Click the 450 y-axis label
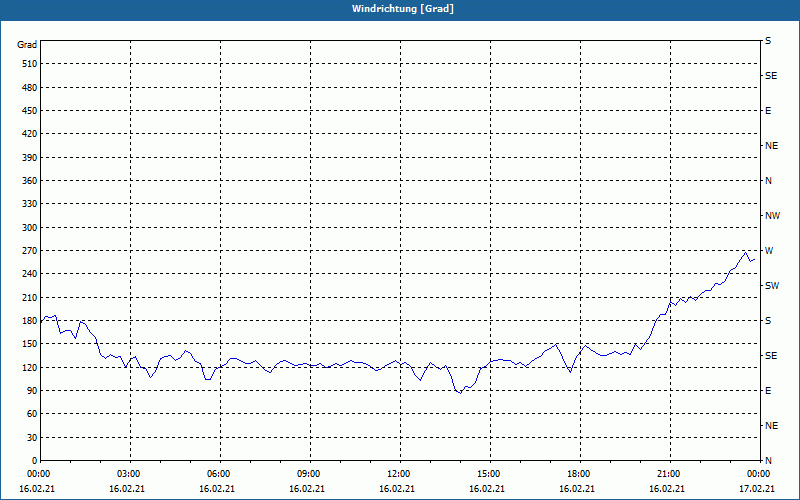The image size is (800, 500). click(x=30, y=111)
